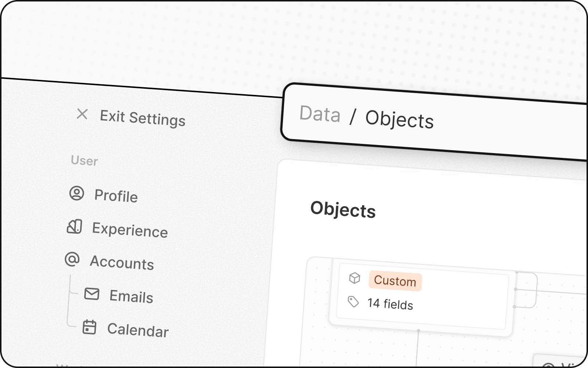Select the Accounts item in sidebar
The image size is (588, 368).
coord(122,263)
